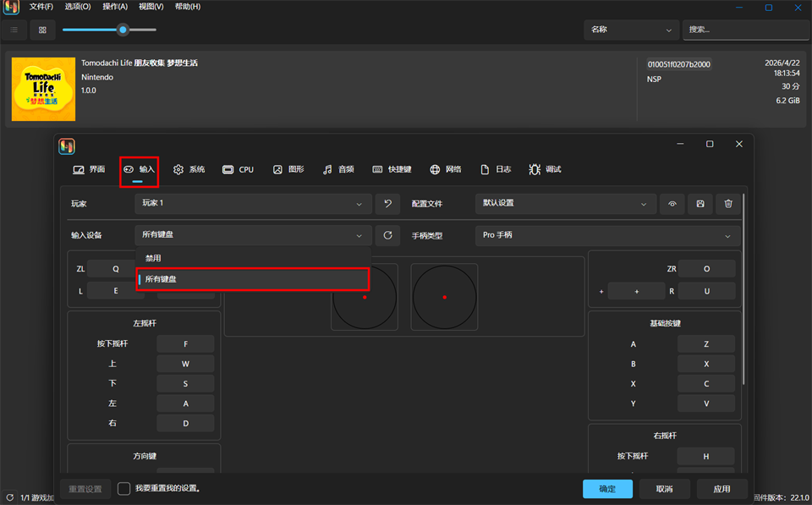Open the 快捷键 settings tab
This screenshot has height=505, width=812.
[392, 169]
